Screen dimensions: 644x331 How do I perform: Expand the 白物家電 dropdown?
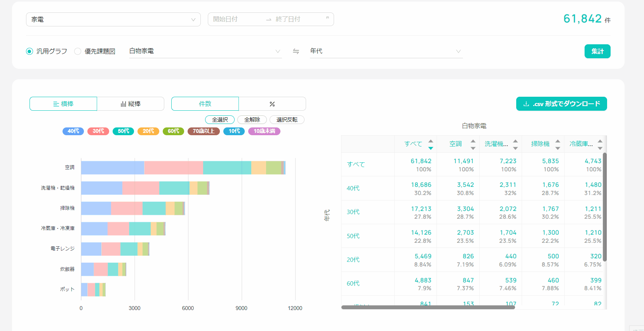pyautogui.click(x=205, y=51)
